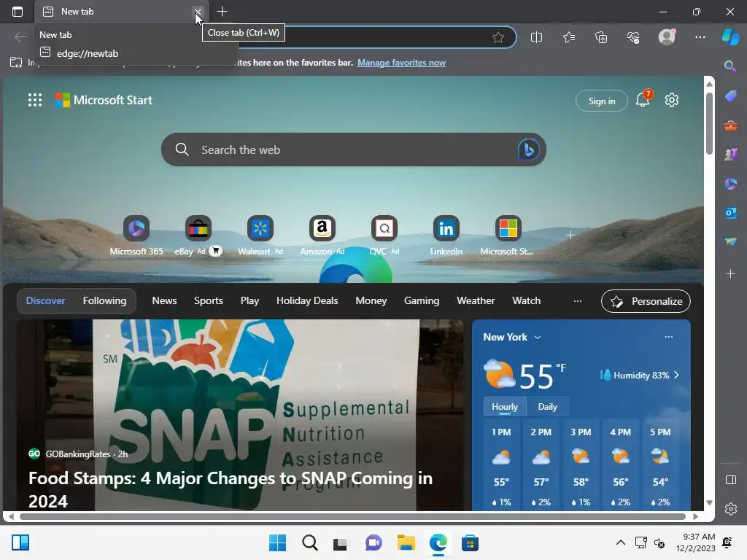Open the Gaming category
This screenshot has width=747, height=560.
pos(422,301)
